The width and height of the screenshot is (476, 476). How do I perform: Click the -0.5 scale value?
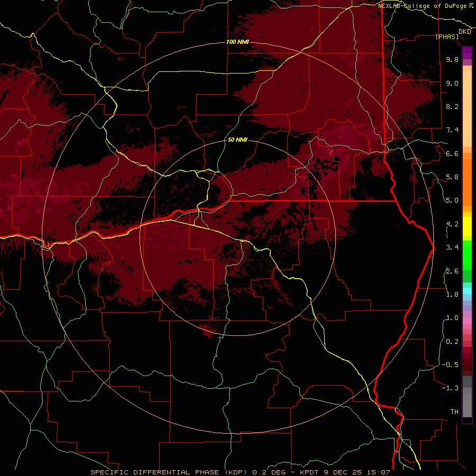(x=450, y=365)
